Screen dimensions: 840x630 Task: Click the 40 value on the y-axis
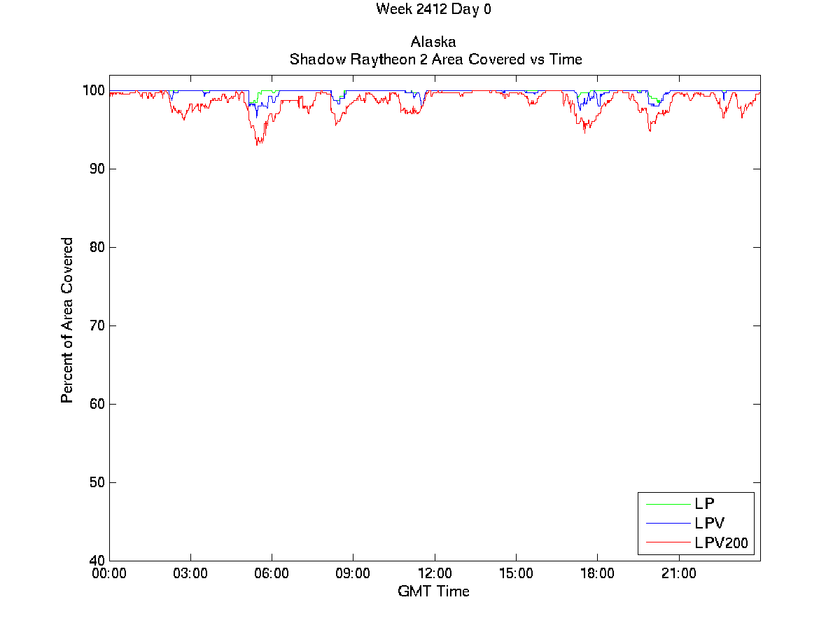point(97,561)
